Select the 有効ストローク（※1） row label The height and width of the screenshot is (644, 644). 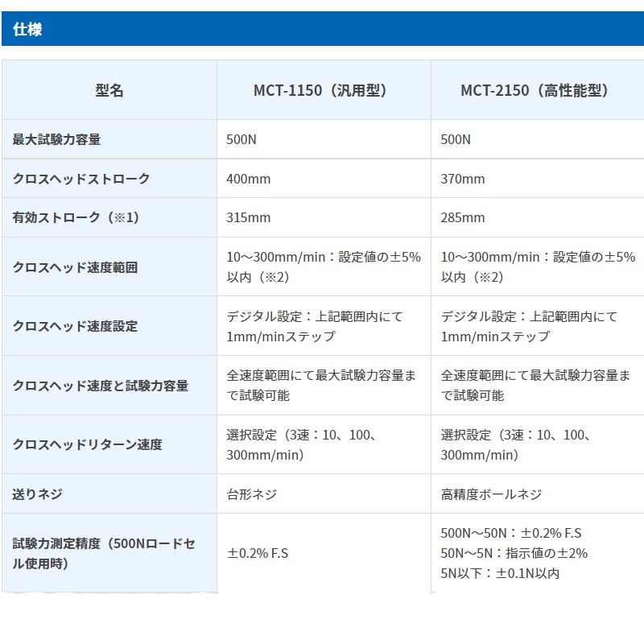pyautogui.click(x=76, y=217)
